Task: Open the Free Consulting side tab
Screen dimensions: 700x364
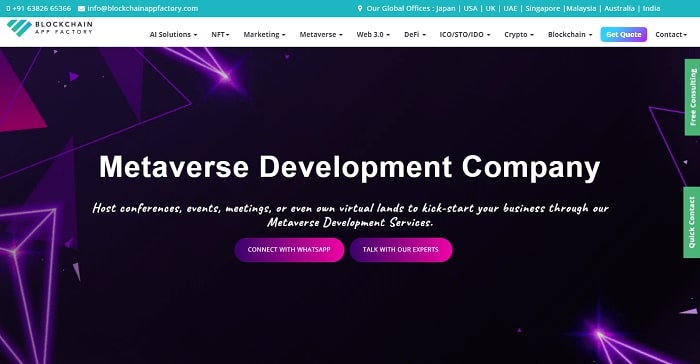Action: (x=692, y=97)
